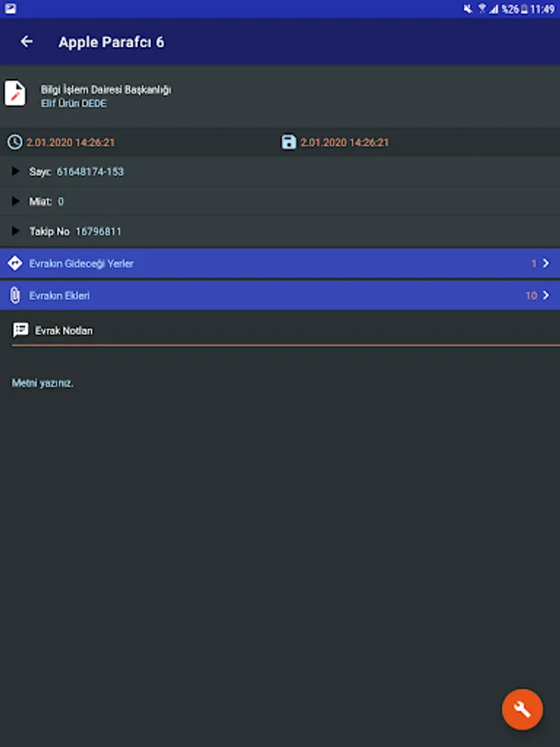Tap the Apple Parafcı 6 title
This screenshot has width=560, height=747.
point(111,41)
